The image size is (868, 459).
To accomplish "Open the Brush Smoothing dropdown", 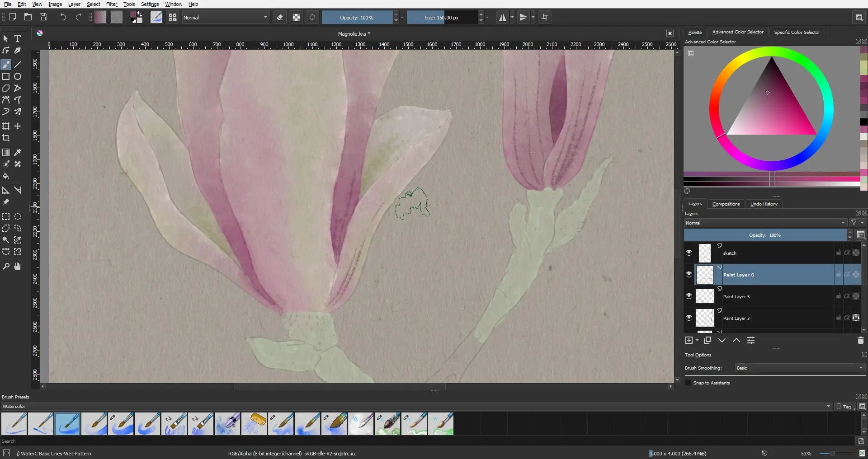I will coord(799,368).
